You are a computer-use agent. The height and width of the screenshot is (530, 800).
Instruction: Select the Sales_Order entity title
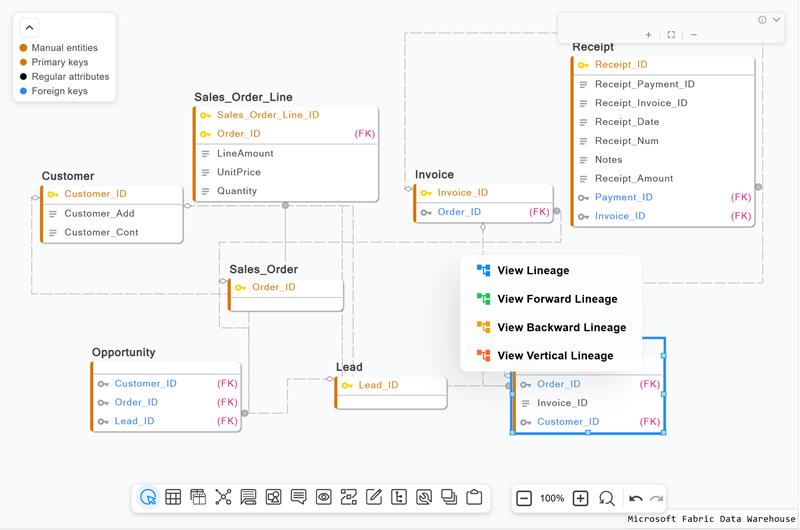tap(263, 269)
